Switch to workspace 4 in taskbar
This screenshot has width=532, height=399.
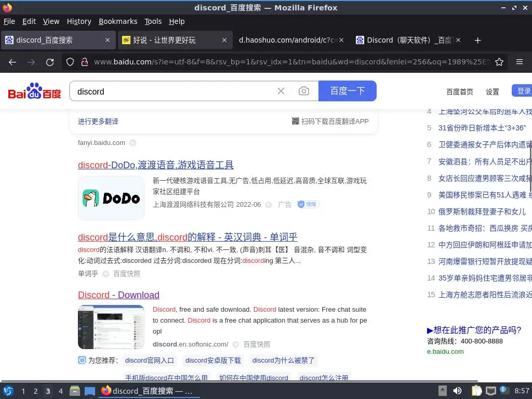point(60,391)
